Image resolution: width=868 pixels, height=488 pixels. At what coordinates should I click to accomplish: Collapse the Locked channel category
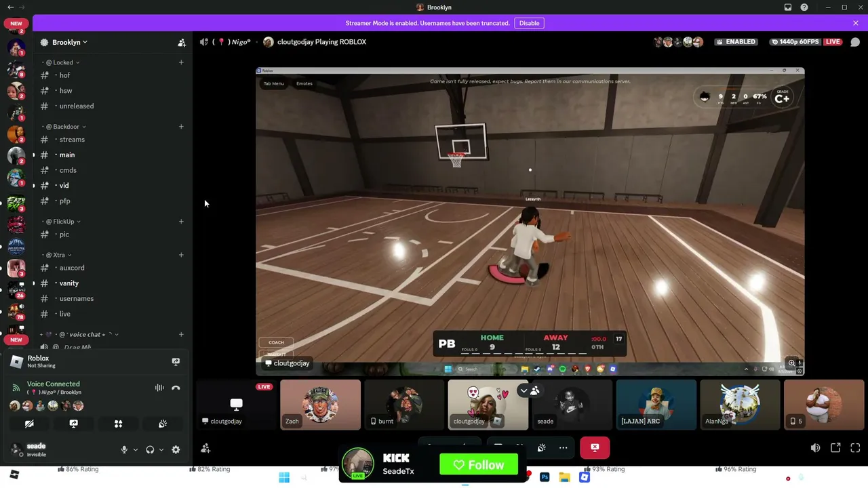pos(61,62)
